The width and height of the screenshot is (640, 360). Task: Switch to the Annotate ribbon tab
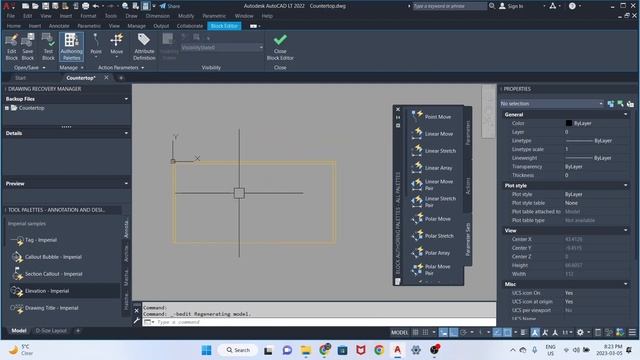coord(59,26)
